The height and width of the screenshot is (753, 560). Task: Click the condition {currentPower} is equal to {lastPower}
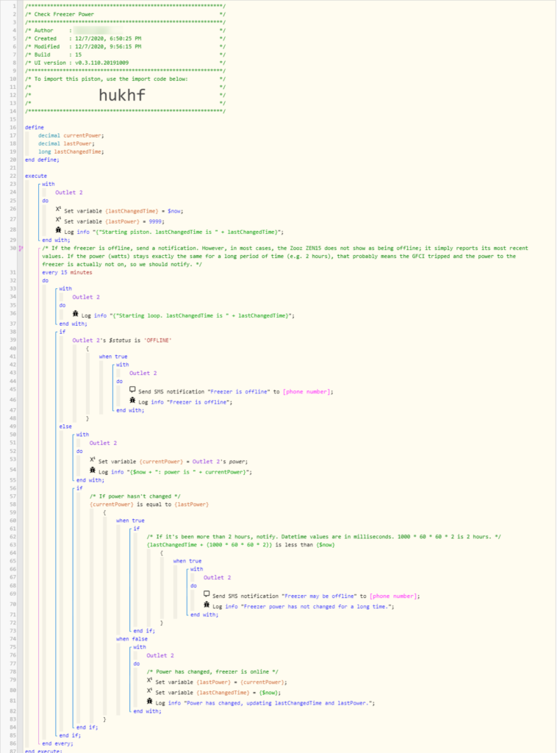point(149,504)
